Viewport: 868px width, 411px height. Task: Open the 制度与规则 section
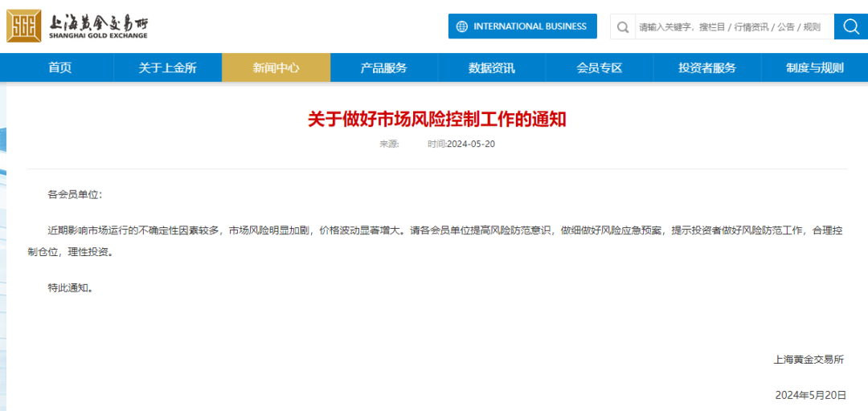tap(815, 67)
